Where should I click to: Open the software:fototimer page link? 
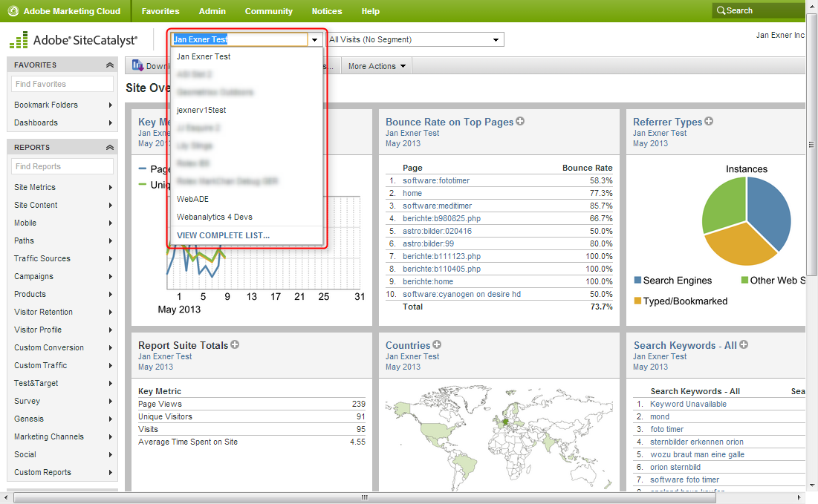[436, 180]
